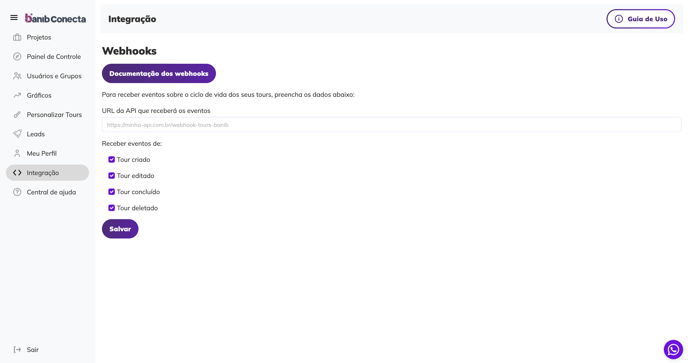Click the Documentação dos webhooks button
The width and height of the screenshot is (688, 363).
click(x=159, y=73)
